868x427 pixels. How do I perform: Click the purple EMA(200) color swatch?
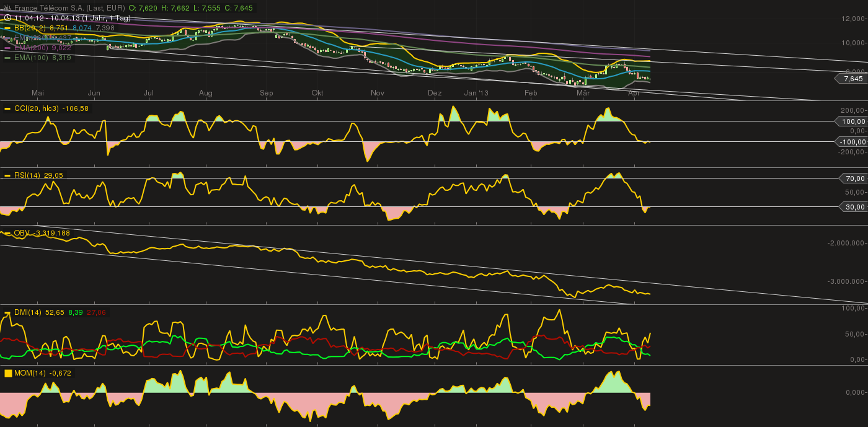point(7,48)
